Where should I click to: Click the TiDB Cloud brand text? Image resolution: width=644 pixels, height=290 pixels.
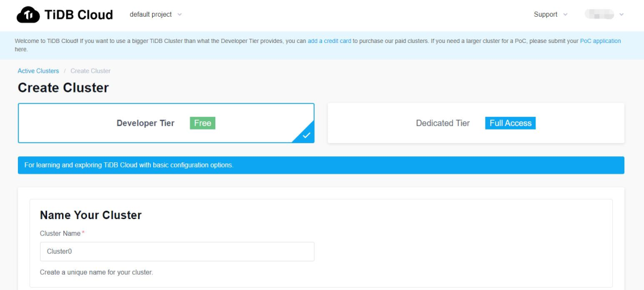coord(79,15)
